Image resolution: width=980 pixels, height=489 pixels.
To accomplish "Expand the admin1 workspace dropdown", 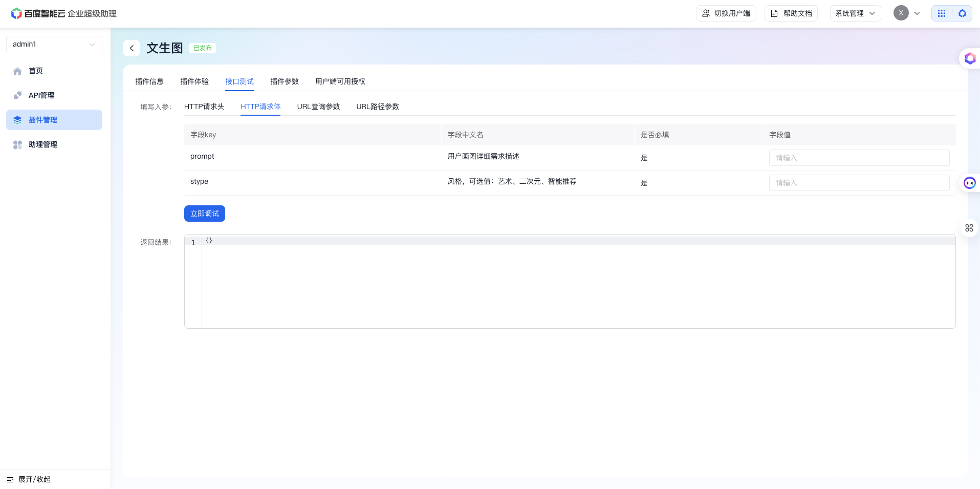I will tap(54, 44).
